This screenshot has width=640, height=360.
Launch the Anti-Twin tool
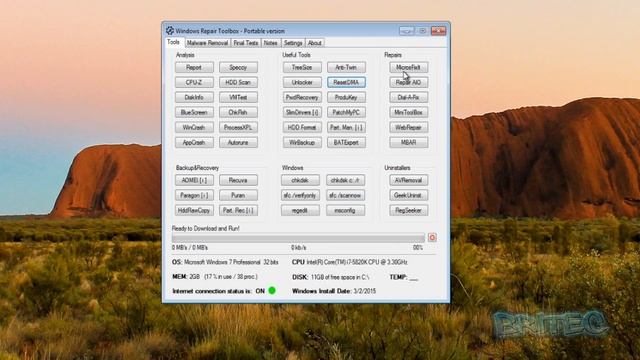[x=346, y=67]
